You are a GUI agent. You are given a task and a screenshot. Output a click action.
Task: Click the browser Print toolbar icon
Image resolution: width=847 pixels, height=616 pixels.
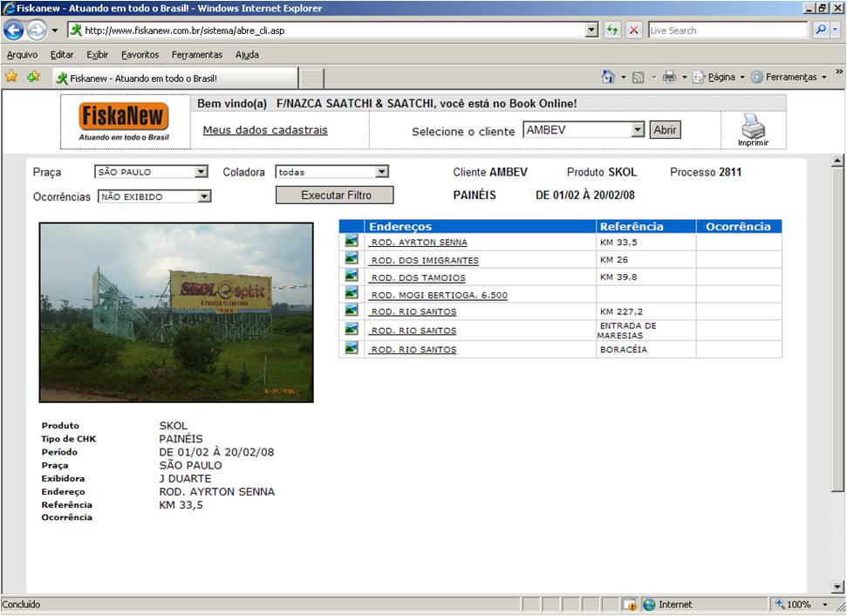669,78
